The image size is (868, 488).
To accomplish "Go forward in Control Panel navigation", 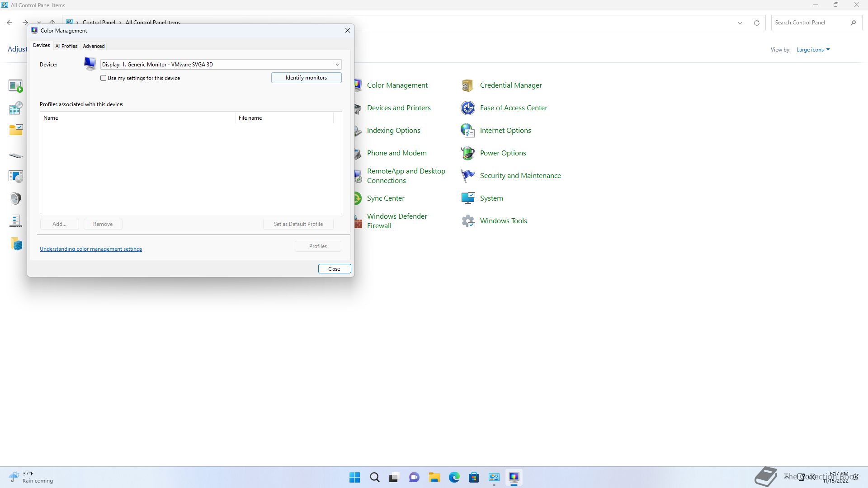I will tap(25, 22).
